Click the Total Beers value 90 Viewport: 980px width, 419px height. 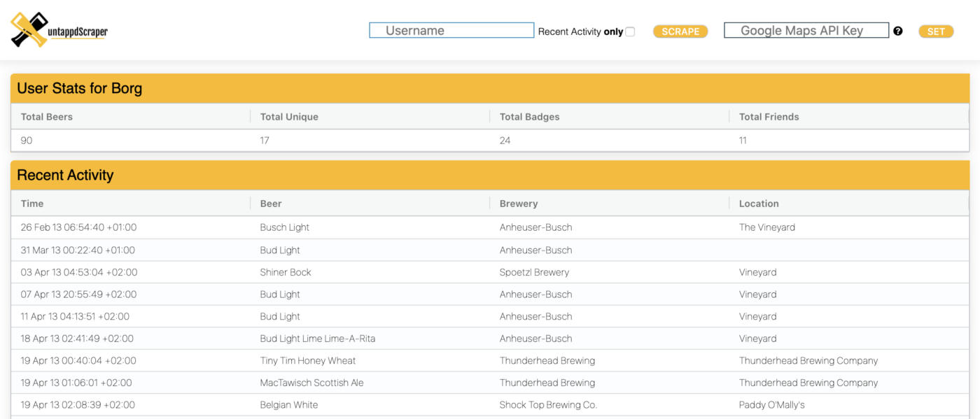pyautogui.click(x=27, y=141)
